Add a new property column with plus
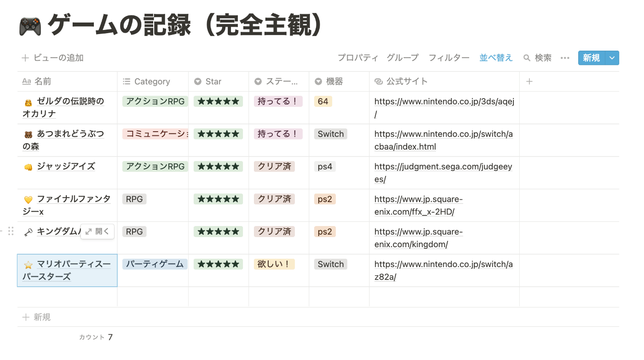 click(x=529, y=81)
